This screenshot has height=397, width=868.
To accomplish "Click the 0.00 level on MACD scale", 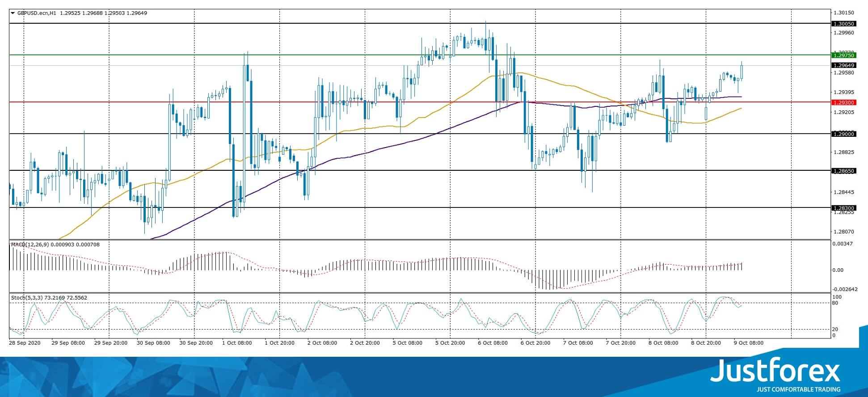I will [x=839, y=270].
